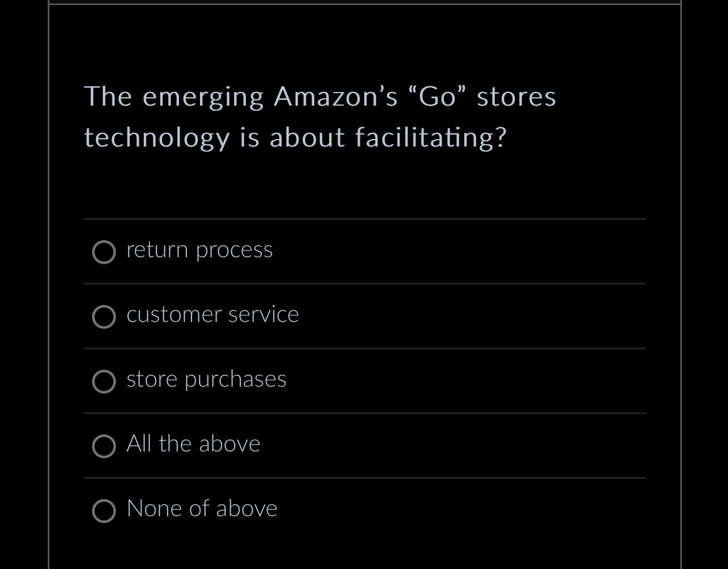Click the "store purchases" option label
728x569 pixels.
coord(206,379)
